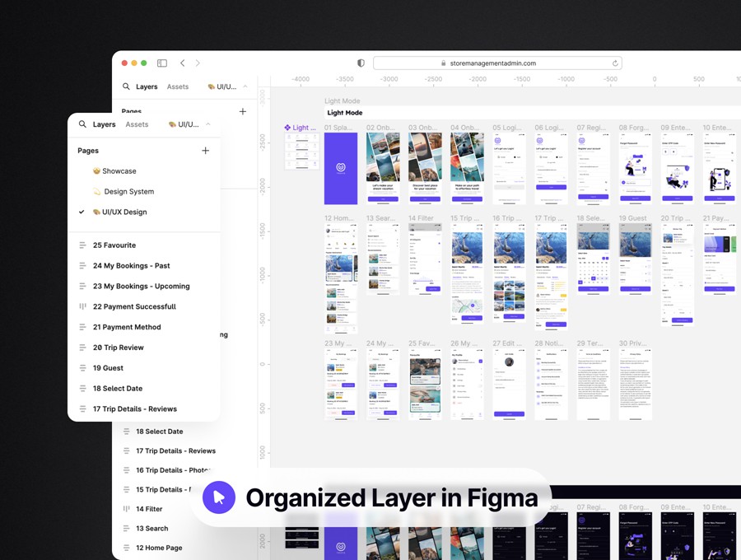Image resolution: width=741 pixels, height=560 pixels.
Task: Click the browser back navigation arrow
Action: click(182, 63)
